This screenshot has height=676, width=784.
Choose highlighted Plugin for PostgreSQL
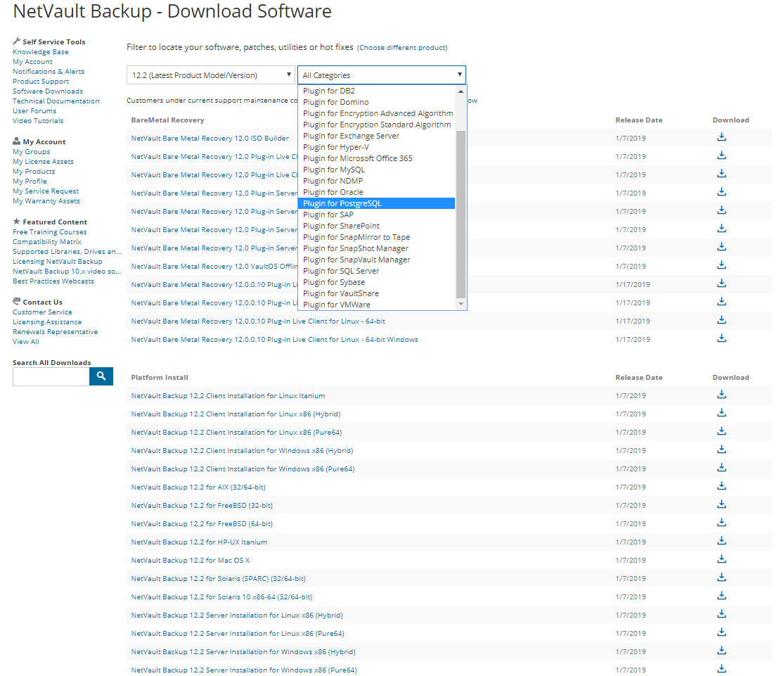[376, 204]
